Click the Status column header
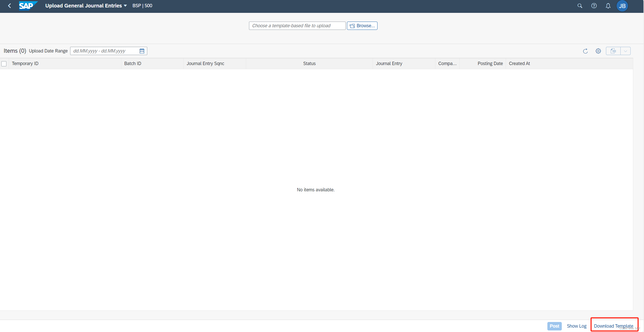 tap(309, 64)
